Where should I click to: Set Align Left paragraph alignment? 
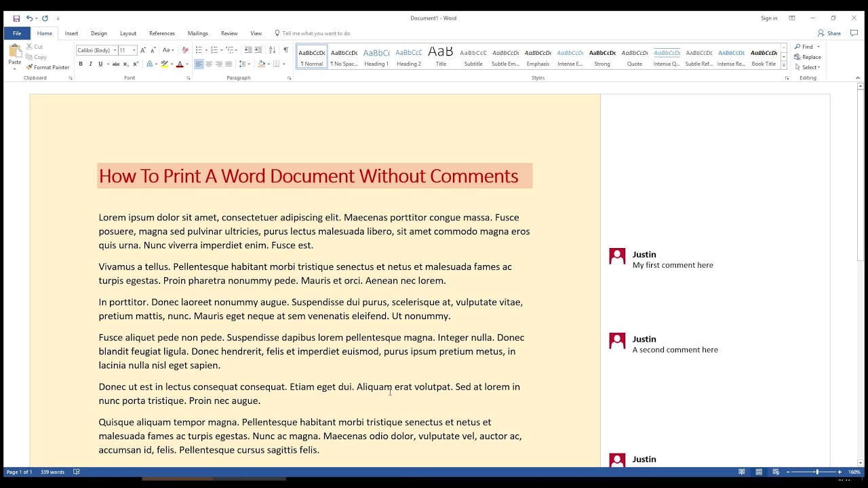click(x=199, y=64)
